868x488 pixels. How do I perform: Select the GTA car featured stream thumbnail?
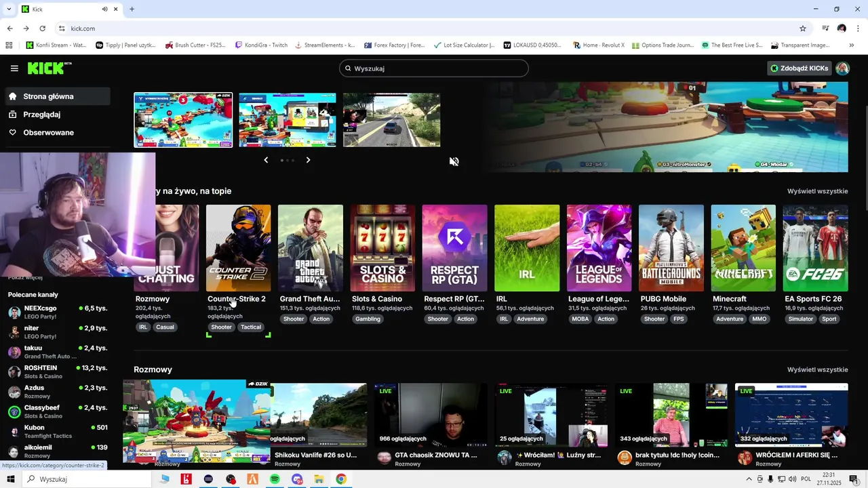point(391,120)
